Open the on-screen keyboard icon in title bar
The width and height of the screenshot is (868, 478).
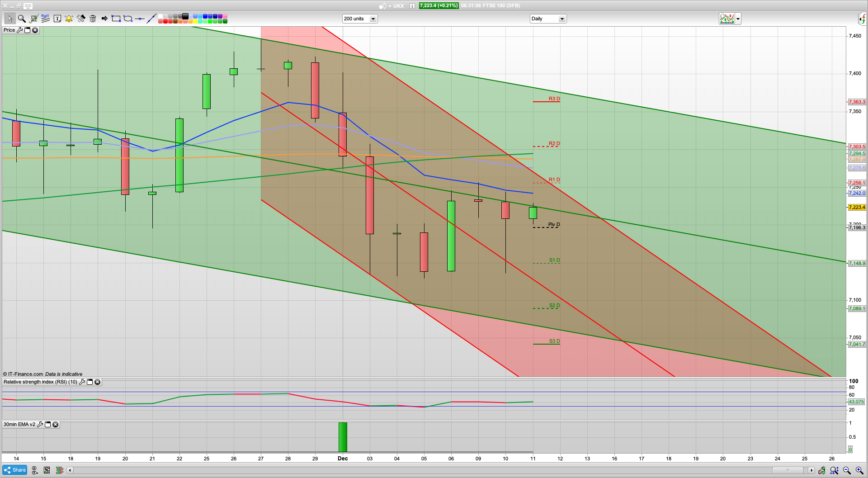tap(28, 6)
